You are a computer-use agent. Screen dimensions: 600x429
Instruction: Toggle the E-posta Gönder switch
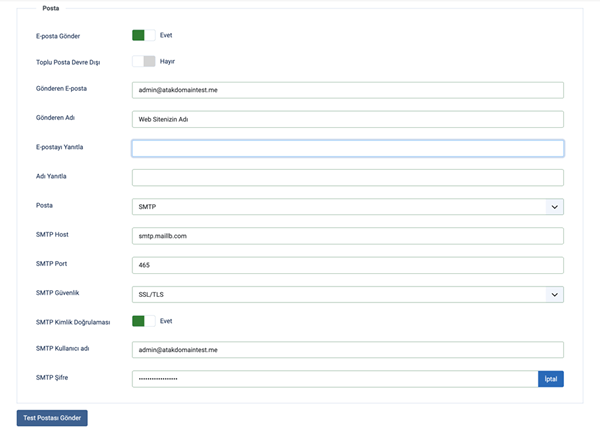pos(143,35)
